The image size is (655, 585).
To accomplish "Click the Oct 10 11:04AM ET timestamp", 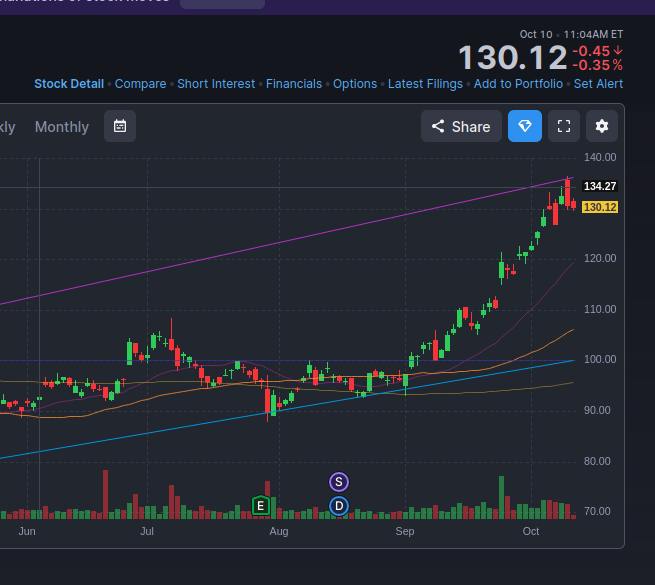I will (571, 34).
